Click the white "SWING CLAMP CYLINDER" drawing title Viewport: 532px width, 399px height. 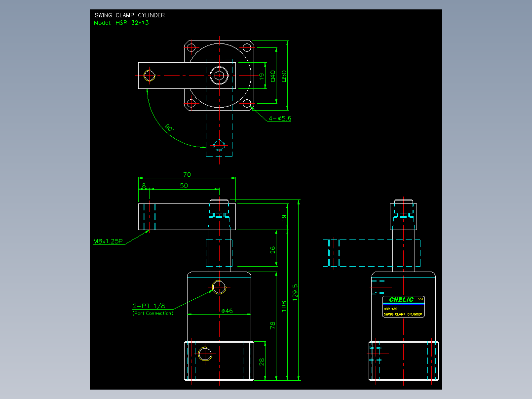[130, 15]
